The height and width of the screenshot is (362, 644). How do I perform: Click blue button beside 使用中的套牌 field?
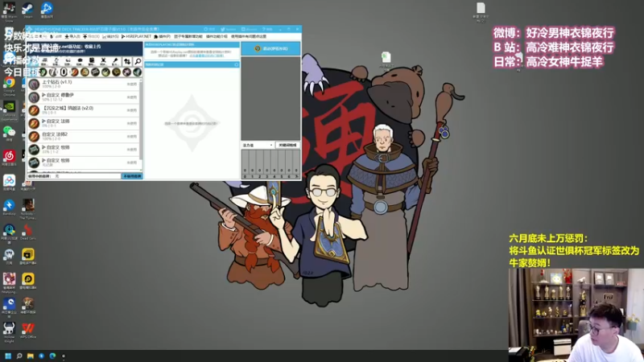tap(132, 176)
